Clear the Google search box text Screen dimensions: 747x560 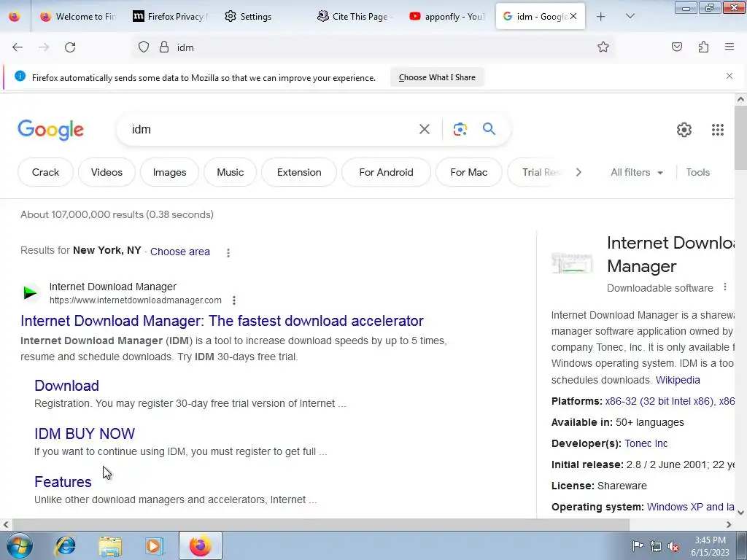click(425, 129)
